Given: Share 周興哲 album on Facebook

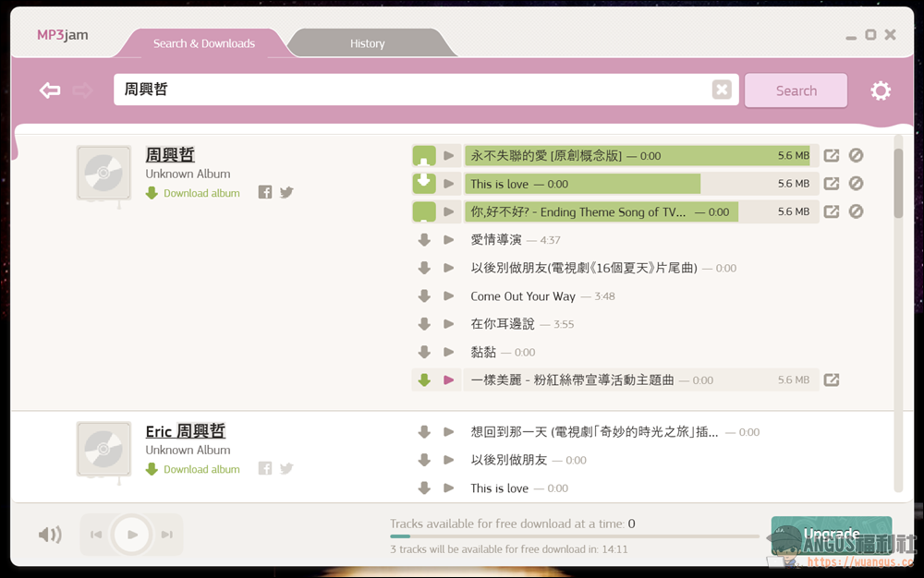Looking at the screenshot, I should click(x=265, y=192).
